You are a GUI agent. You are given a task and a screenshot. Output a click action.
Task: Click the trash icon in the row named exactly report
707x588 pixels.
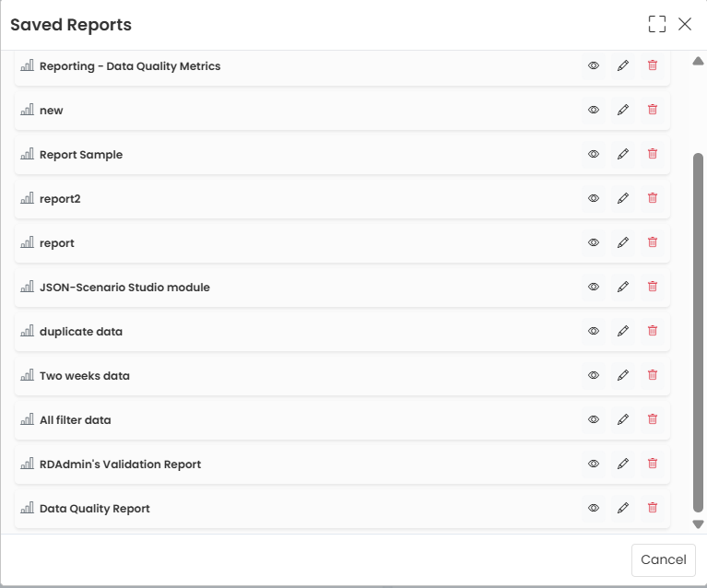pos(652,242)
